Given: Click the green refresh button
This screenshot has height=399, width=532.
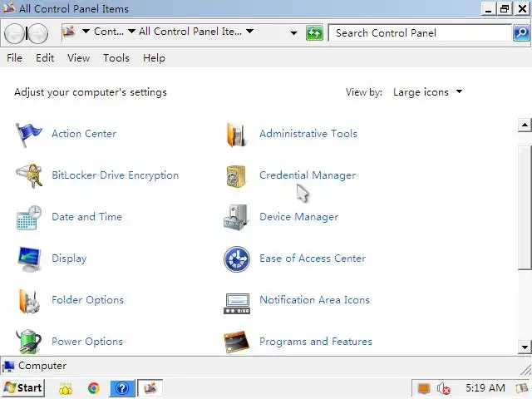Looking at the screenshot, I should coord(314,33).
